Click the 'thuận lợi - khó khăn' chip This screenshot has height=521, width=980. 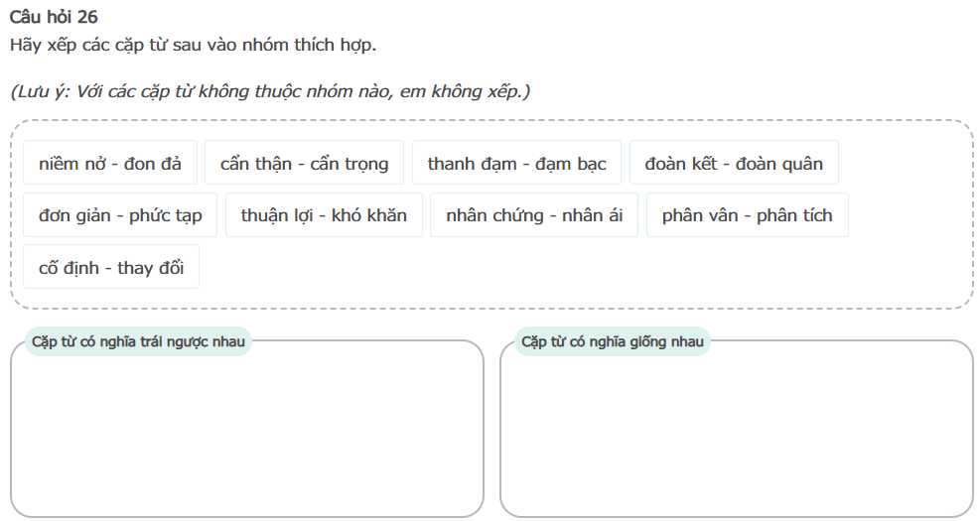tap(324, 215)
